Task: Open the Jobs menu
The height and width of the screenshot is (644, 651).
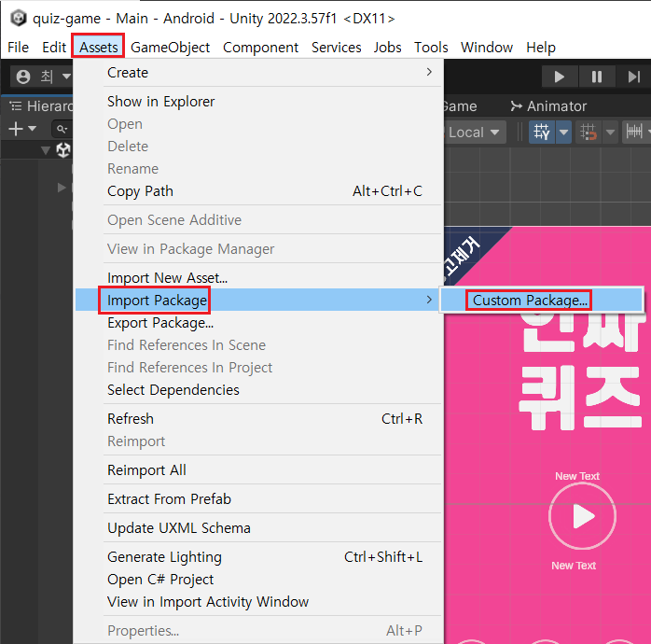Action: (x=387, y=48)
